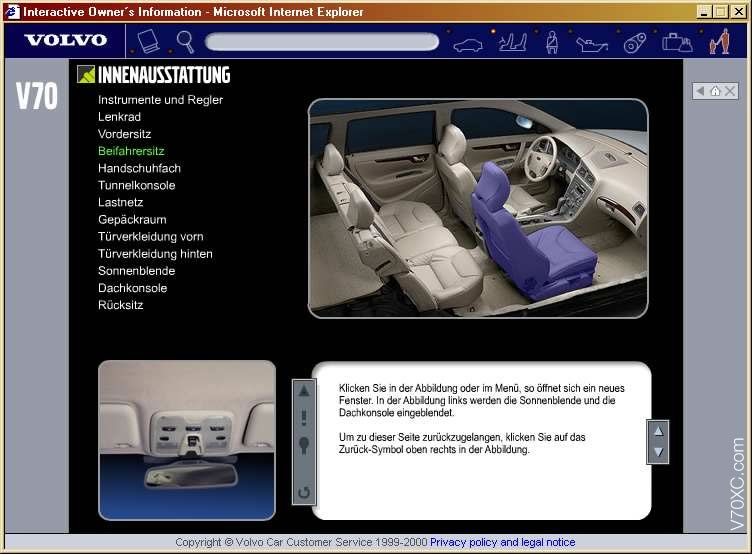
Task: Select the seats interior icon
Action: [513, 42]
